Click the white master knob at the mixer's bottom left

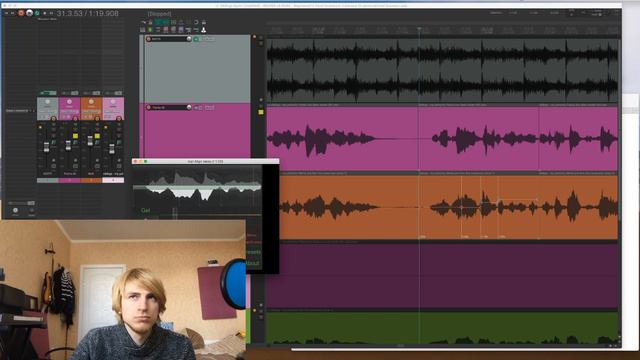click(15, 210)
